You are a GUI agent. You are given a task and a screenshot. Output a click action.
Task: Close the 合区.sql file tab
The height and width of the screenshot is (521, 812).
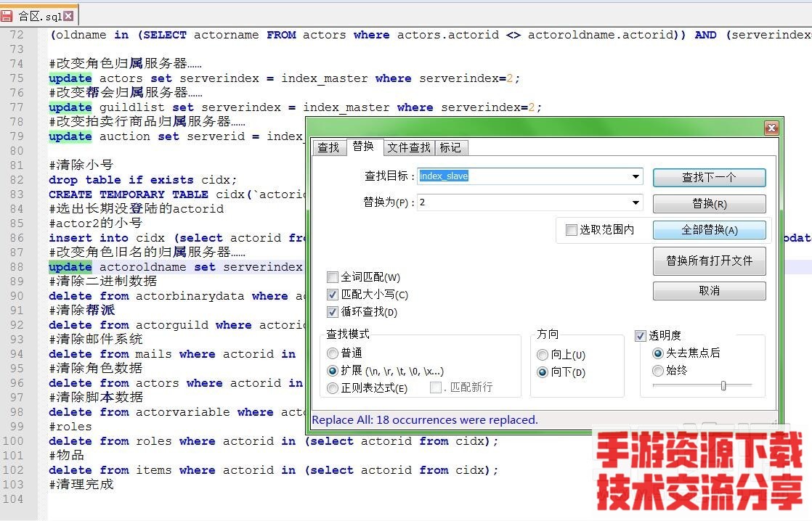(x=68, y=16)
